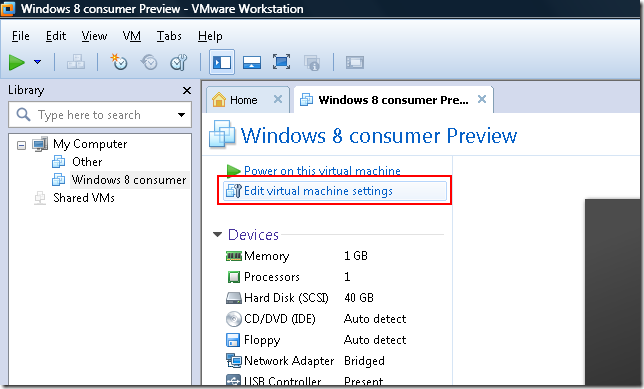Click the magnifier search icon

pos(23,115)
